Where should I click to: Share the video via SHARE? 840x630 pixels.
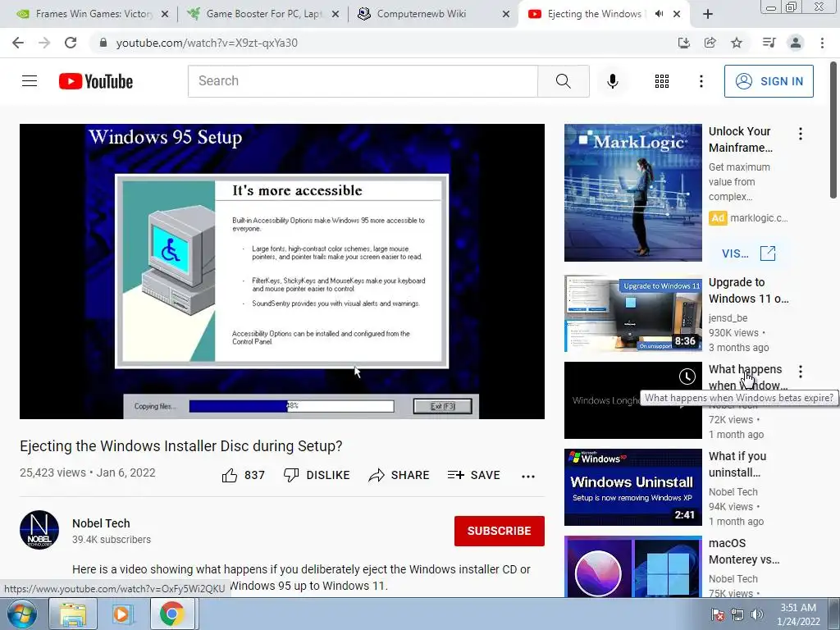(x=399, y=475)
